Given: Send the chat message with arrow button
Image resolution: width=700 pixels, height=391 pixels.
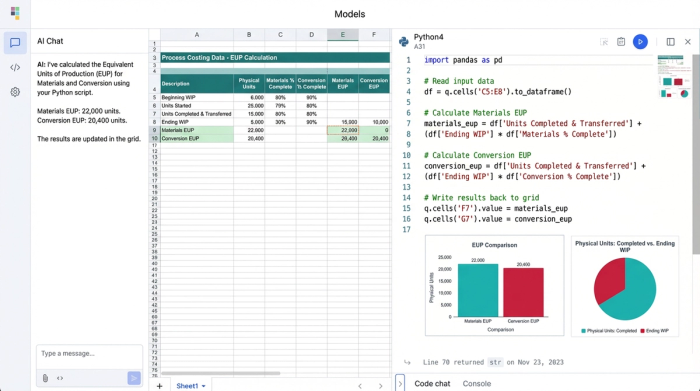Looking at the screenshot, I should [x=133, y=378].
